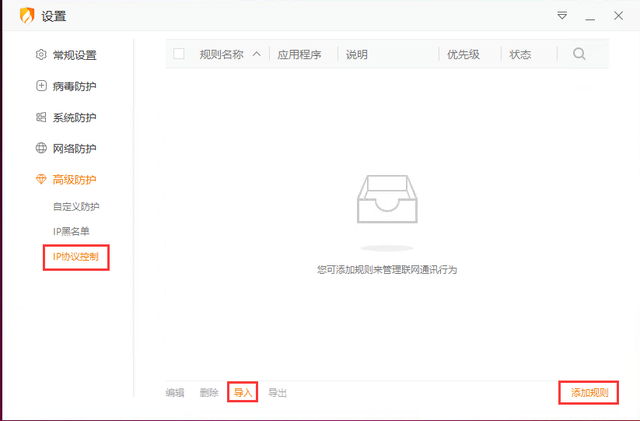Click the 系统防护 icon

[x=41, y=117]
